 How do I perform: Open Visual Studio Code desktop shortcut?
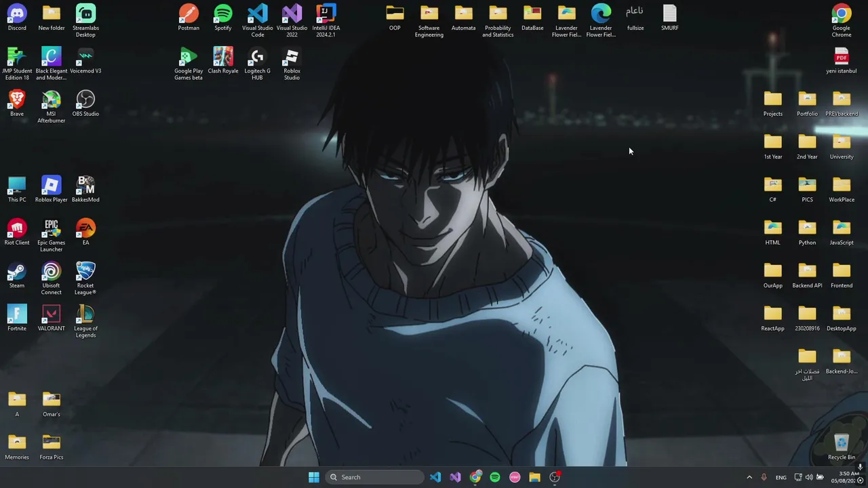(x=258, y=20)
